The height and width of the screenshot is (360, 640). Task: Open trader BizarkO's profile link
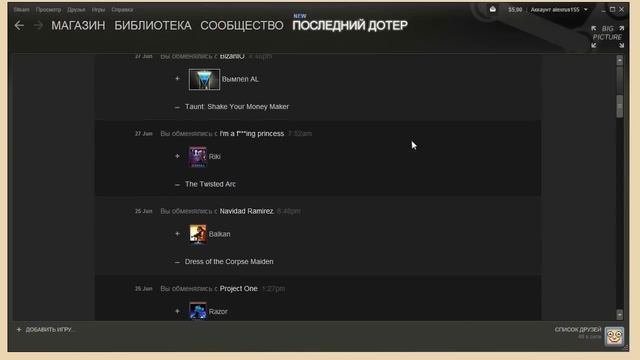[232, 56]
